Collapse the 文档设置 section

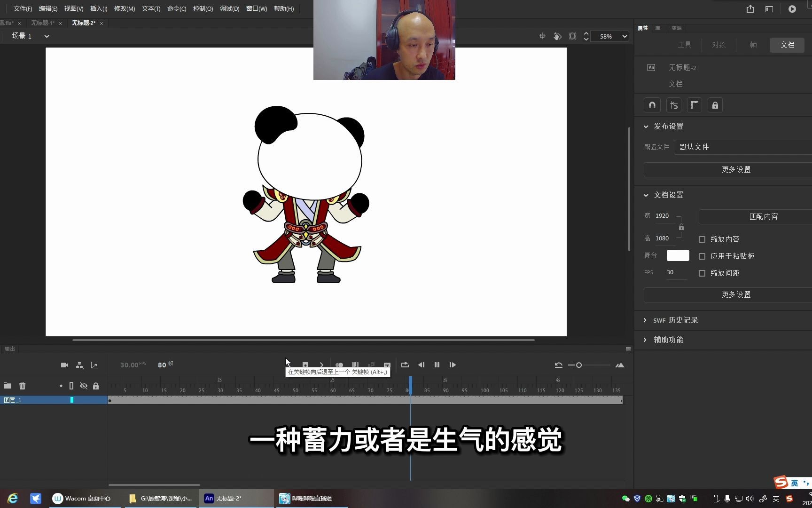click(x=646, y=195)
